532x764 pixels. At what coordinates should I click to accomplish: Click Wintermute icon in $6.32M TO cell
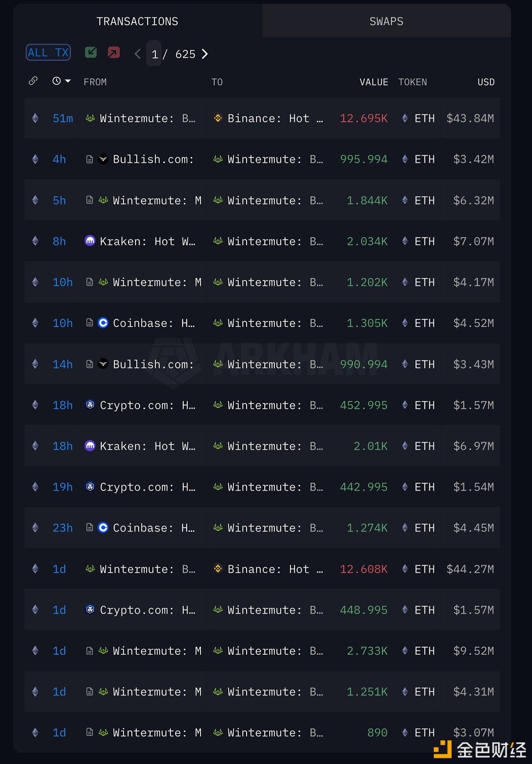point(218,200)
